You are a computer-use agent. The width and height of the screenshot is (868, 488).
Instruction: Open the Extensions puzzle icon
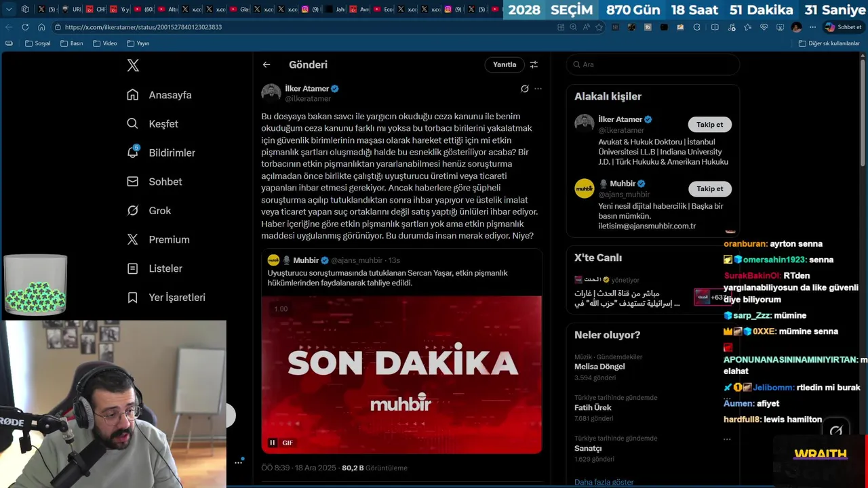click(x=697, y=27)
